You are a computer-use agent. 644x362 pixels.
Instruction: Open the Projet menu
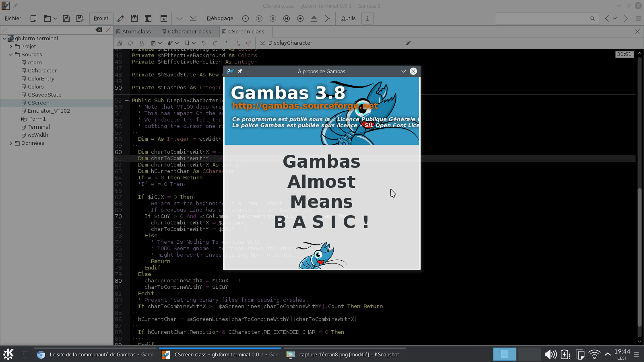tap(101, 19)
